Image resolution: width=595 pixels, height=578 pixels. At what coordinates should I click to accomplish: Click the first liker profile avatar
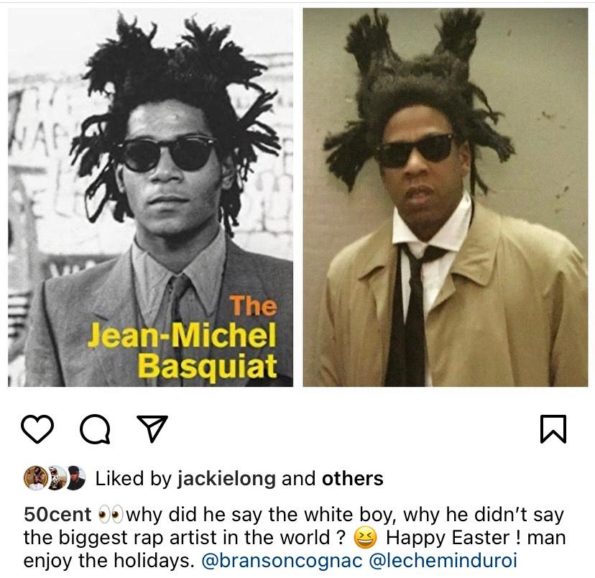tap(36, 477)
